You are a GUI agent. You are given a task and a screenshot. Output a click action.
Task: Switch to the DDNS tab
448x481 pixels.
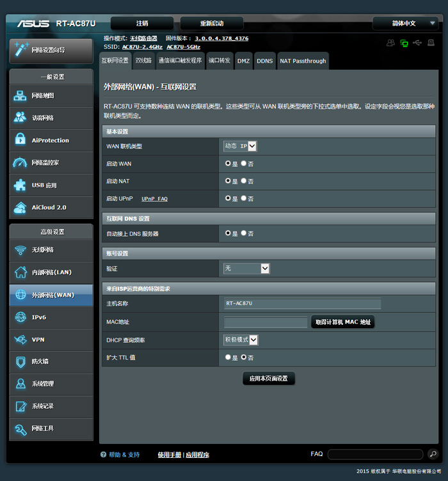click(x=265, y=61)
